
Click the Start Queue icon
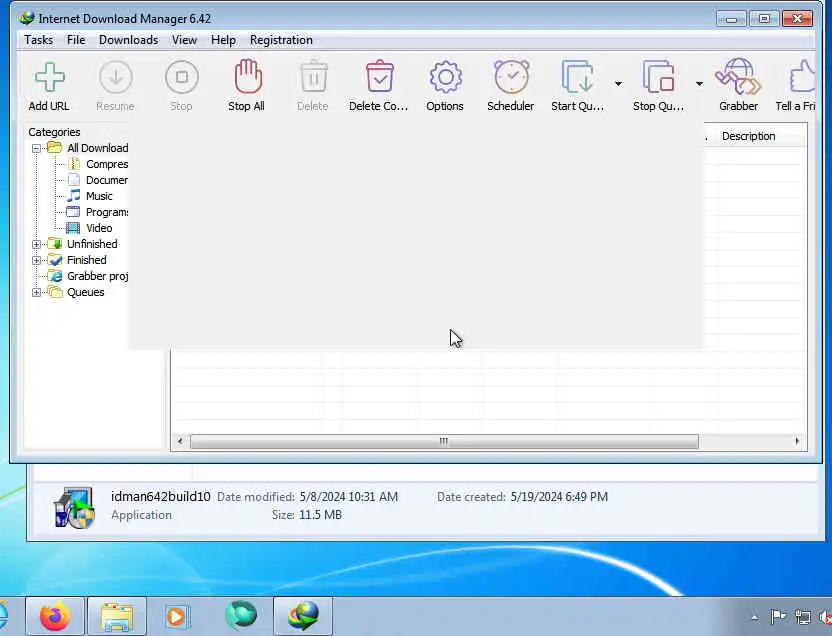(577, 77)
